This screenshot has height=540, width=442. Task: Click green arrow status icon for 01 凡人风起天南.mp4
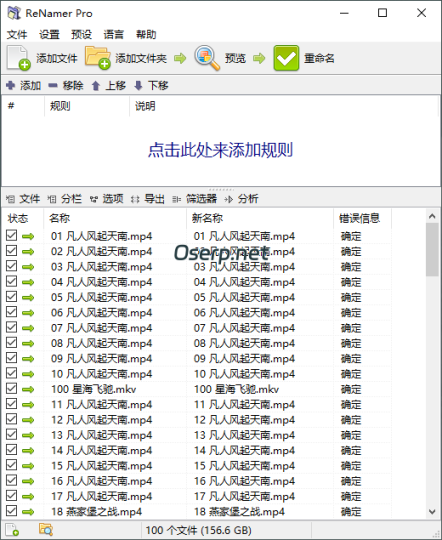point(28,236)
